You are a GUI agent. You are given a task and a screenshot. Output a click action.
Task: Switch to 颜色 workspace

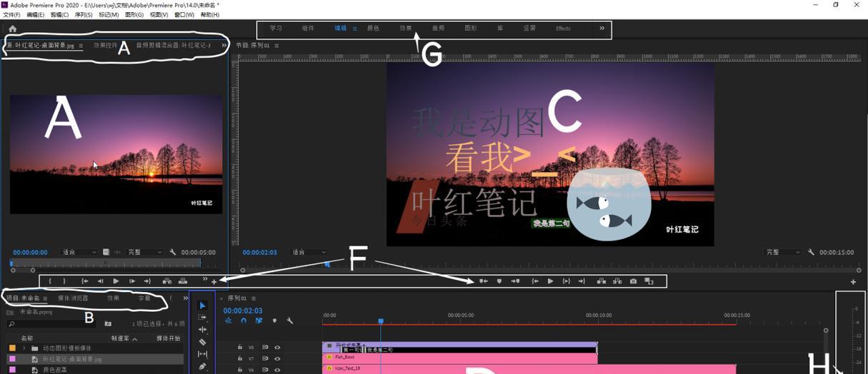tap(373, 29)
